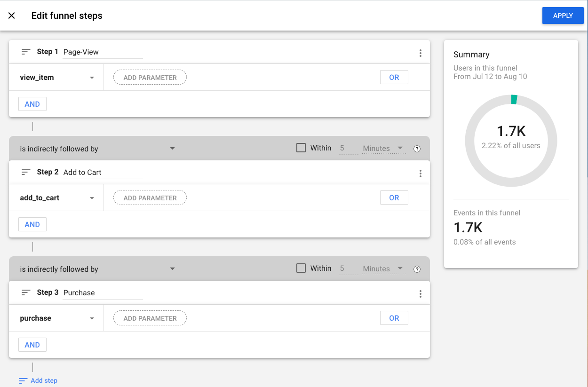Open the Step 3 options menu
The image size is (588, 387).
pyautogui.click(x=421, y=293)
